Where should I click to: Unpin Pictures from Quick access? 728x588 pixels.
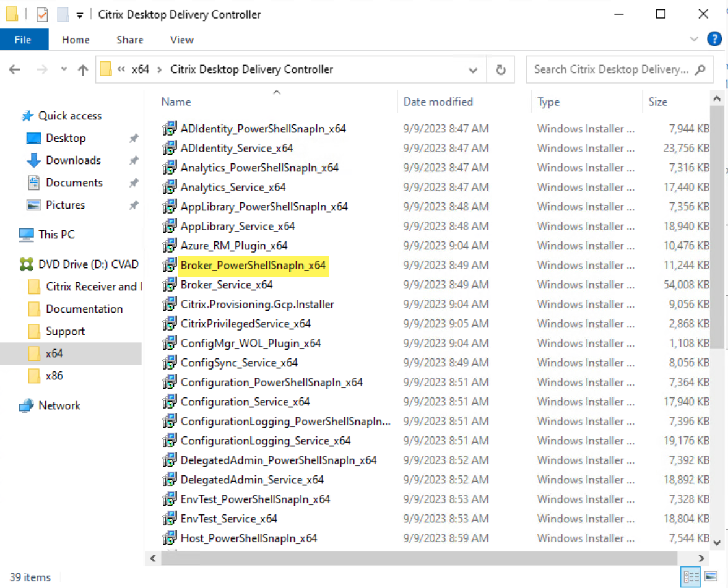(133, 205)
